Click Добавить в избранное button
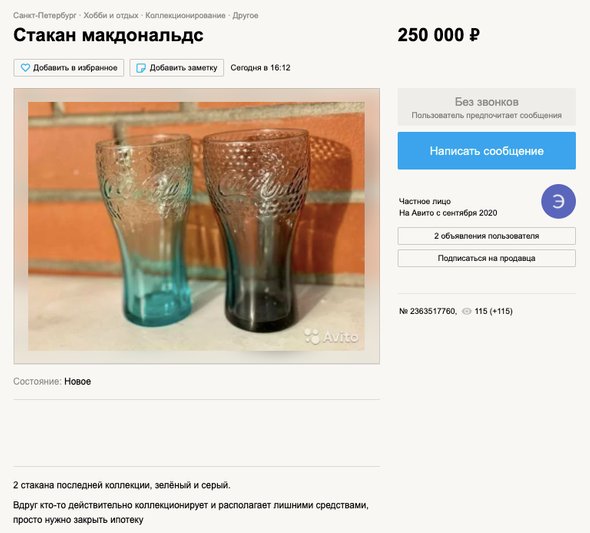Screen dimensions: 590x533 (69, 68)
